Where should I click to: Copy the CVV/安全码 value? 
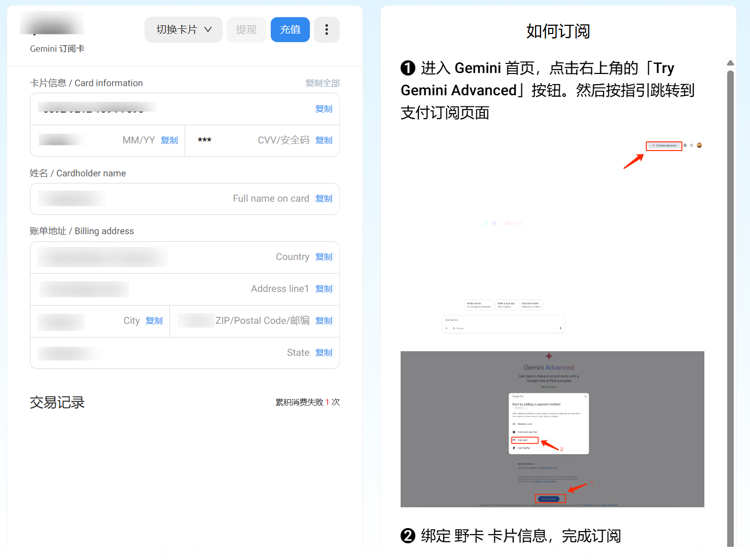(x=324, y=140)
